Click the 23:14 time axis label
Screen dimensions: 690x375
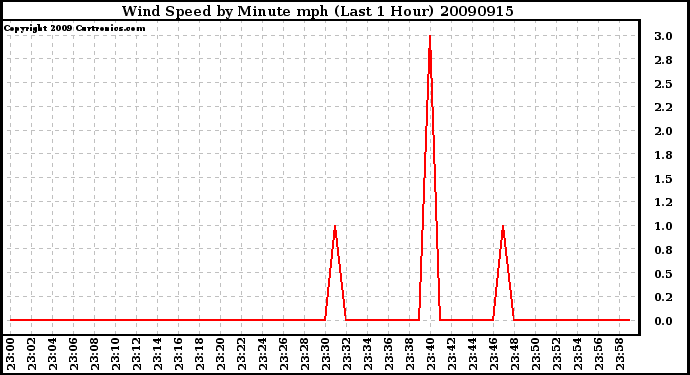[x=158, y=354]
